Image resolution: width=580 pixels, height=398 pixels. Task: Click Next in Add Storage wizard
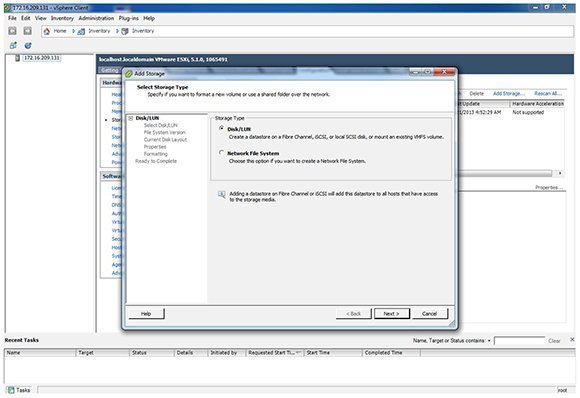pyautogui.click(x=392, y=314)
